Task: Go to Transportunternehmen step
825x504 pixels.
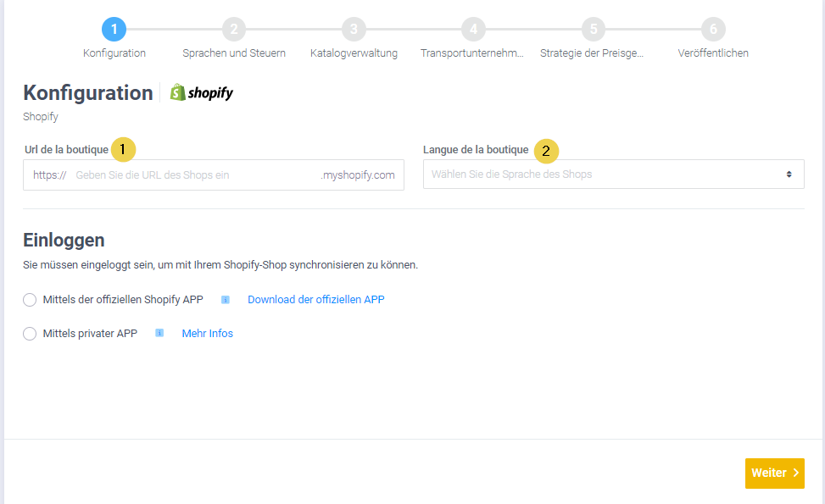Action: click(x=473, y=53)
